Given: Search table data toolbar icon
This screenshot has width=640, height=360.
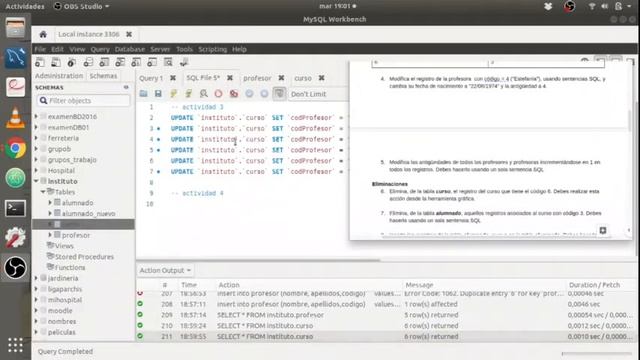Looking at the screenshot, I should click(x=168, y=62).
